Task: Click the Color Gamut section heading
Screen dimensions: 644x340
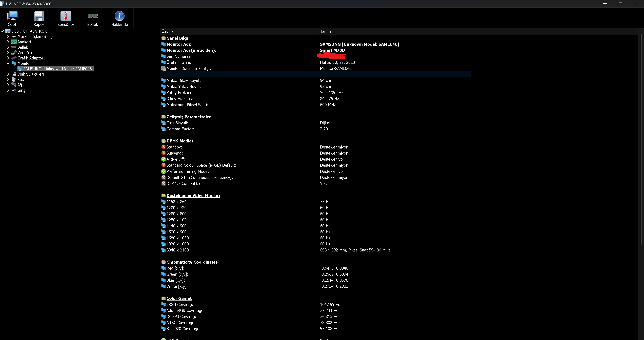Action: point(179,298)
